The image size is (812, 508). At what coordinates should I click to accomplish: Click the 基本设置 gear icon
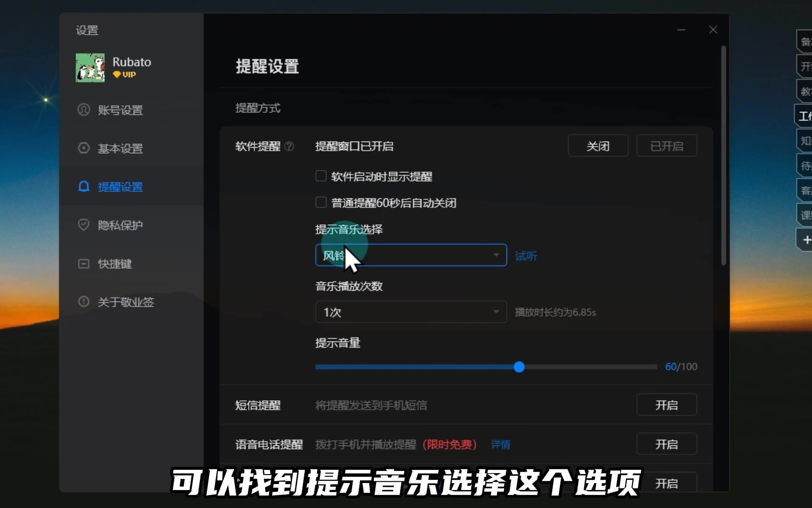point(84,148)
